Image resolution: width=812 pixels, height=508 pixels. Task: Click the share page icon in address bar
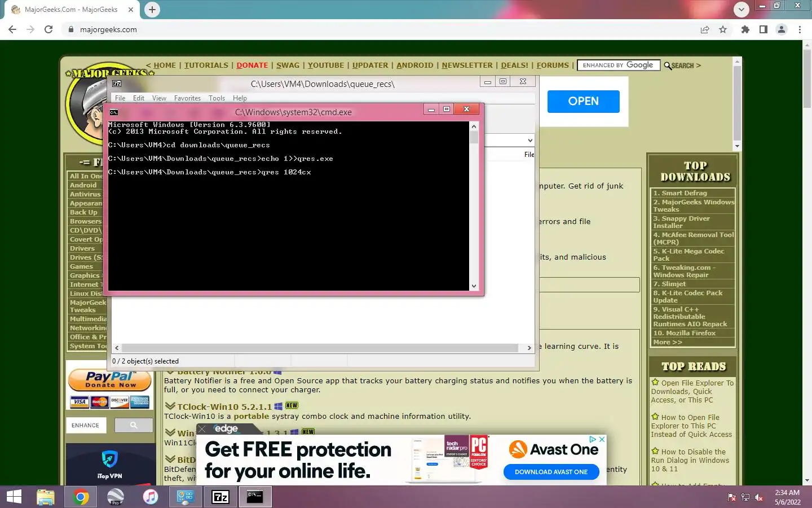705,29
